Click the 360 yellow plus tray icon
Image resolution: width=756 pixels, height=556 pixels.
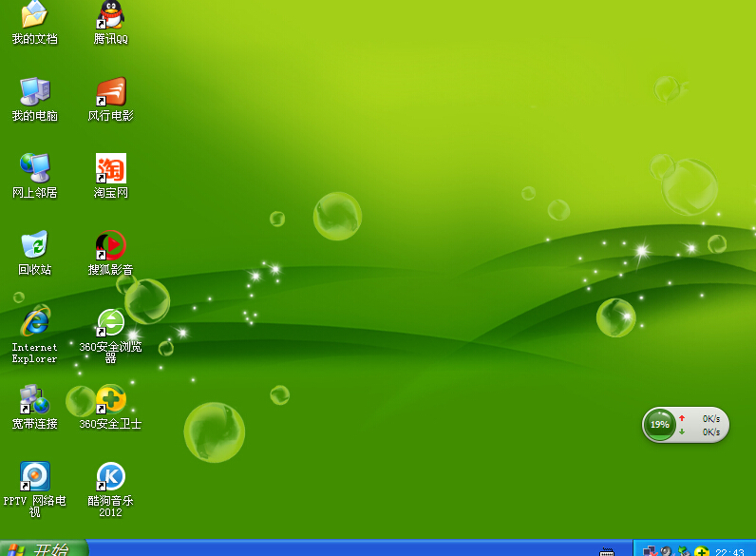(701, 551)
